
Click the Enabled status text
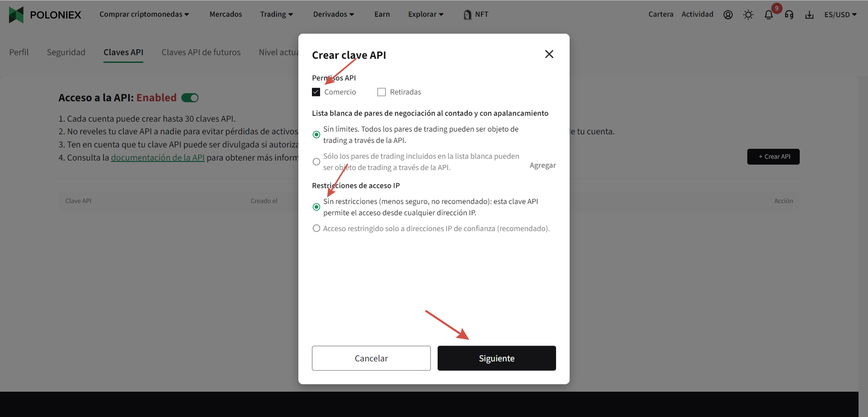pos(156,98)
